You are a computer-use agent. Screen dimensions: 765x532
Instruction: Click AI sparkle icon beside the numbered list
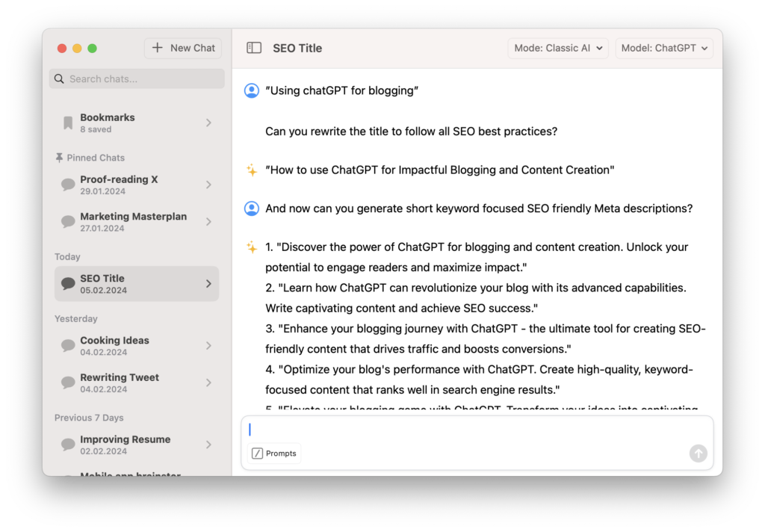click(252, 247)
